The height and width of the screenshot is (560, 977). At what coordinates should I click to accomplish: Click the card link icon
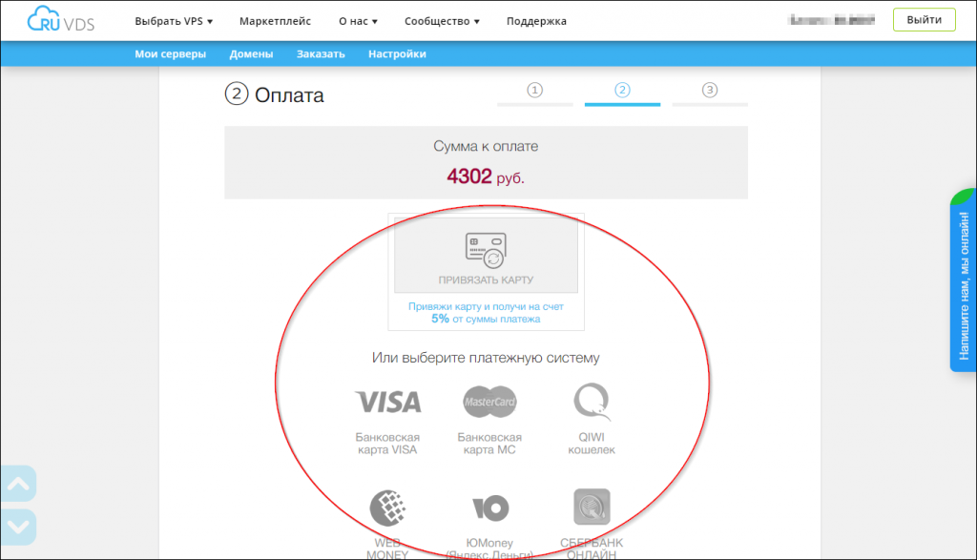point(486,250)
